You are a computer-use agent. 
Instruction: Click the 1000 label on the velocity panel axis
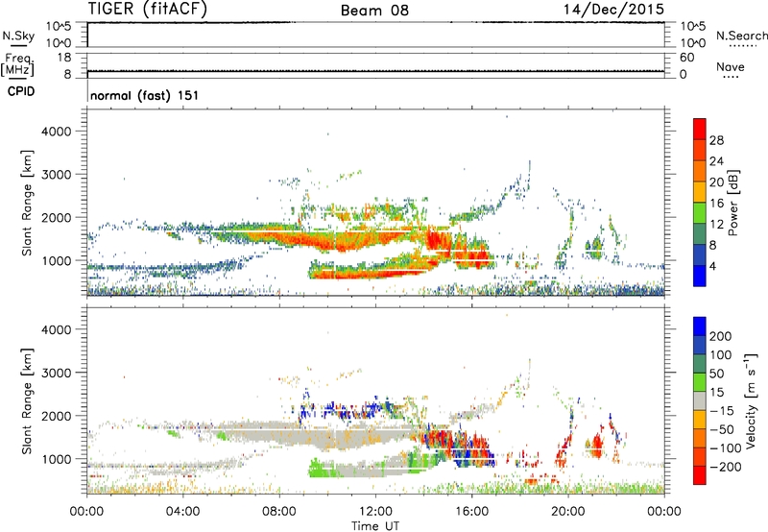[56, 459]
